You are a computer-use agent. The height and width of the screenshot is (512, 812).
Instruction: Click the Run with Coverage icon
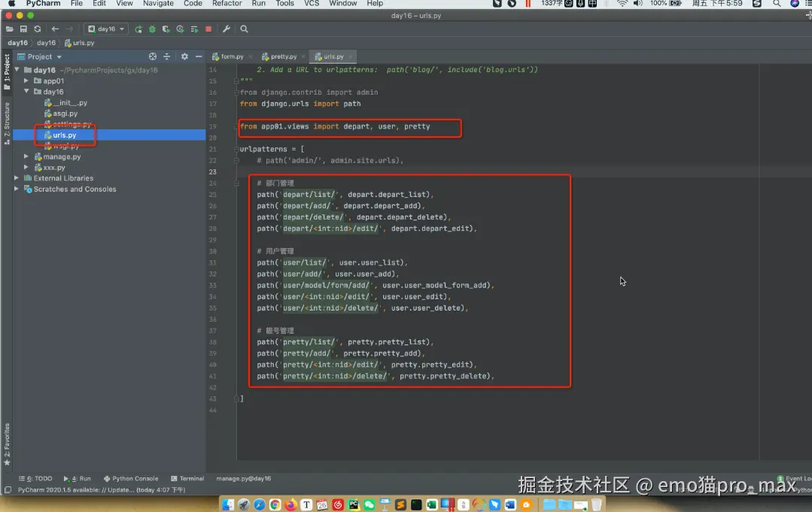click(x=166, y=29)
